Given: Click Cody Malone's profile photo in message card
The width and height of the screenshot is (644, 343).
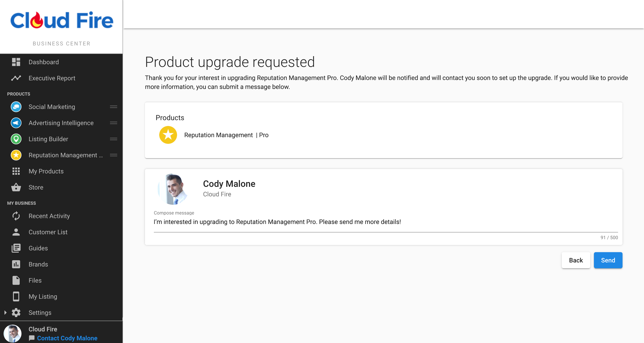Looking at the screenshot, I should 173,189.
